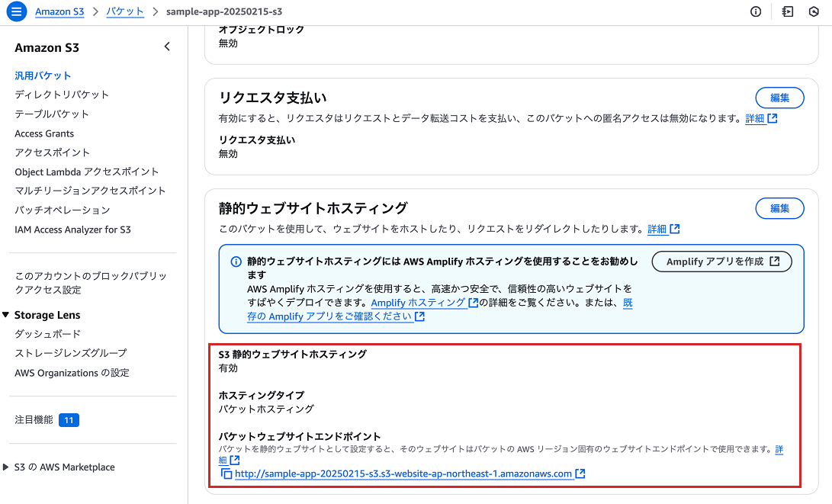The width and height of the screenshot is (832, 504).
Task: Click the Amazon S3 sidebar heading
Action: 47,48
